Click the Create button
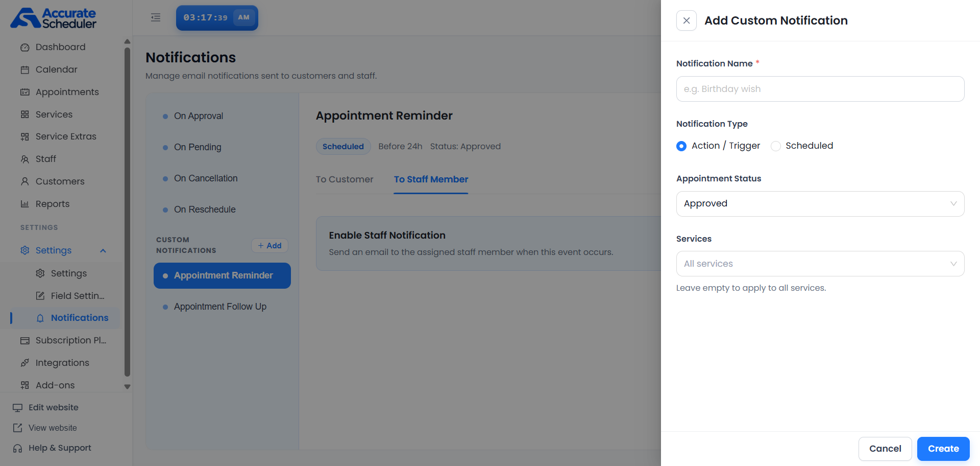This screenshot has width=980, height=466. (x=943, y=449)
